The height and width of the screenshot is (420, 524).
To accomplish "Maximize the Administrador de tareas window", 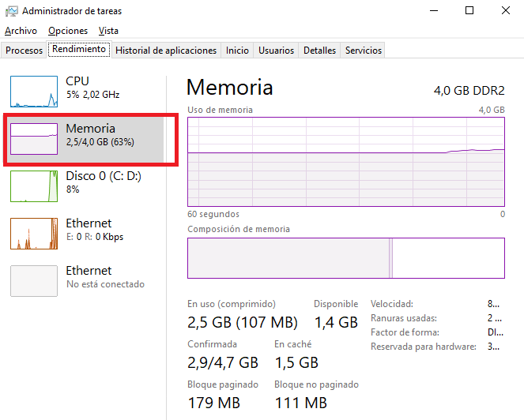I will (469, 11).
